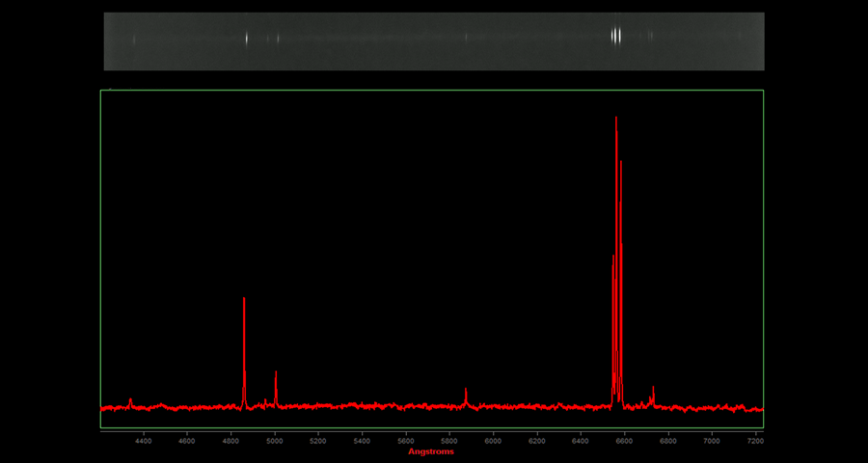Click the bright line at left of spectrum strip

pos(247,39)
